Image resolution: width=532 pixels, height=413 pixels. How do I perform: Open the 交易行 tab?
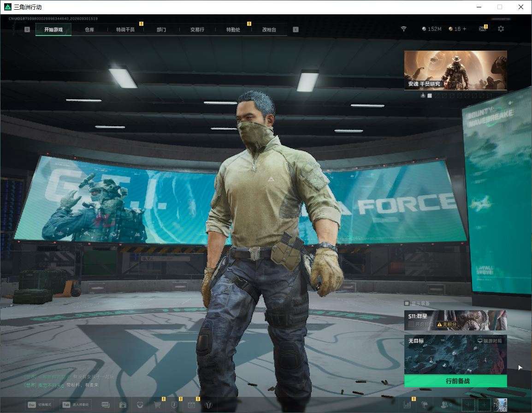coord(197,29)
